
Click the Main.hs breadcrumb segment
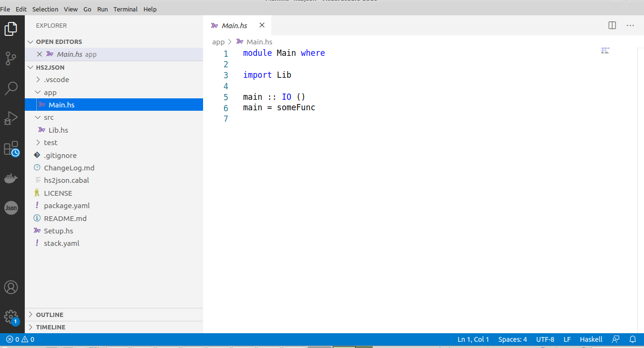[x=259, y=42]
